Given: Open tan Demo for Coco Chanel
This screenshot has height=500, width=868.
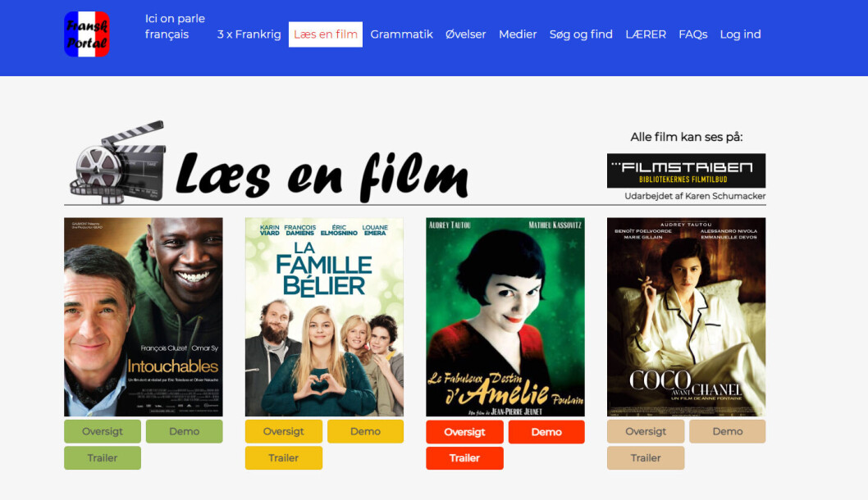Looking at the screenshot, I should 728,431.
